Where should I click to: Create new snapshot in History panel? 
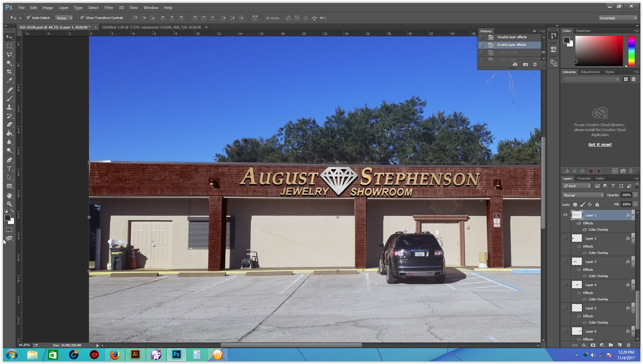(525, 64)
